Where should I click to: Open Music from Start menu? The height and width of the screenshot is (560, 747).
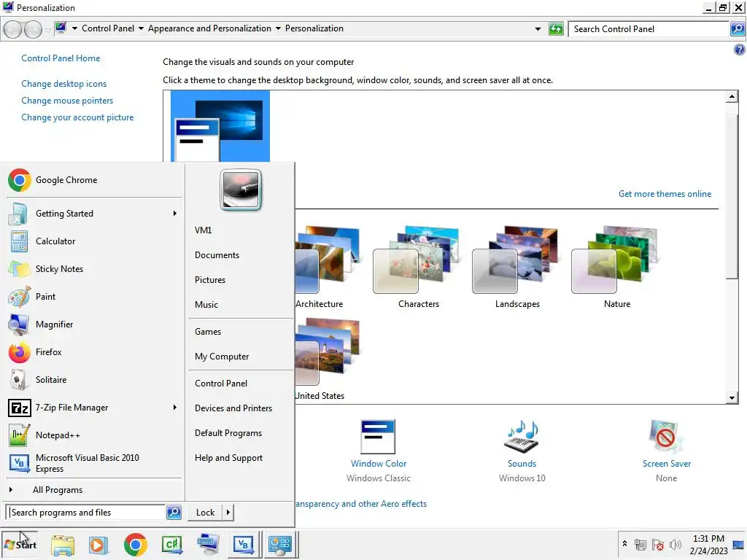click(206, 305)
